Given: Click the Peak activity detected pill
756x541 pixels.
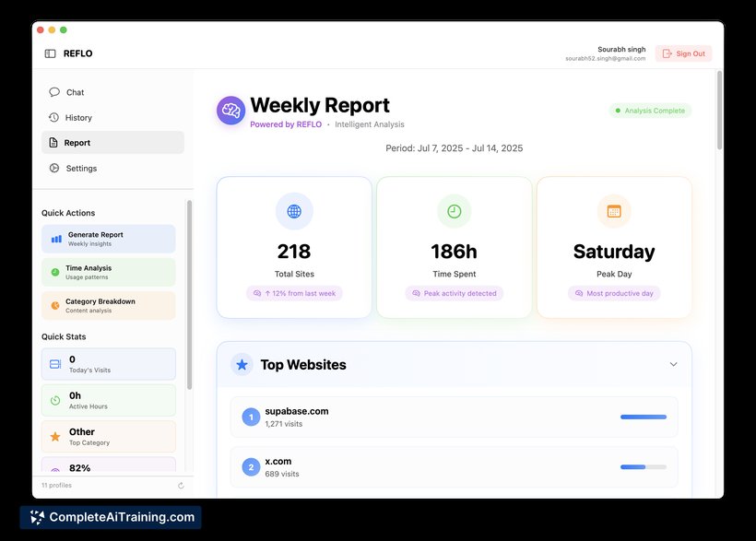Looking at the screenshot, I should coord(455,293).
